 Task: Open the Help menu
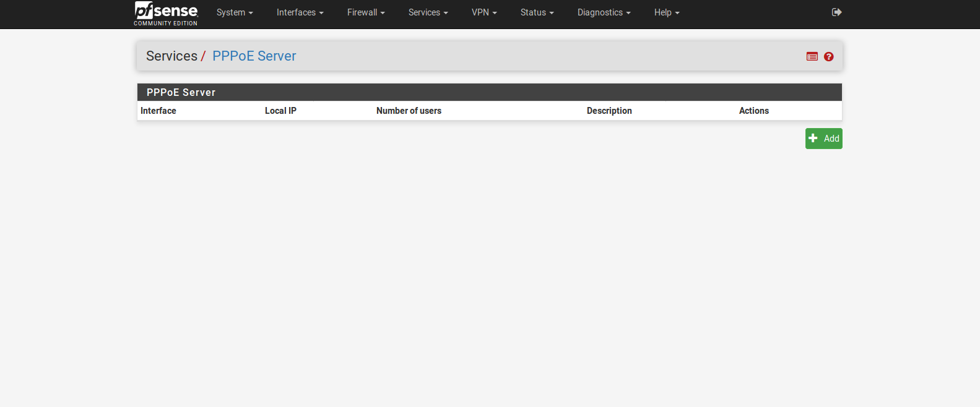(667, 12)
